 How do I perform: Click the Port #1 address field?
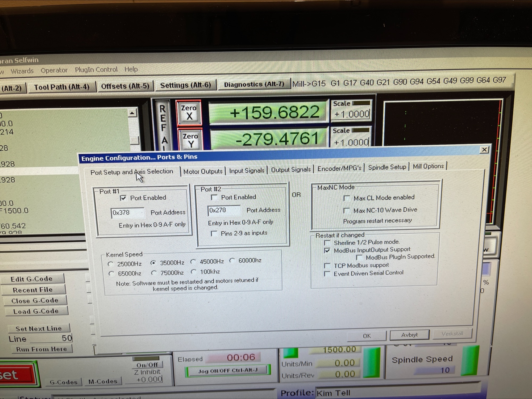pyautogui.click(x=127, y=213)
